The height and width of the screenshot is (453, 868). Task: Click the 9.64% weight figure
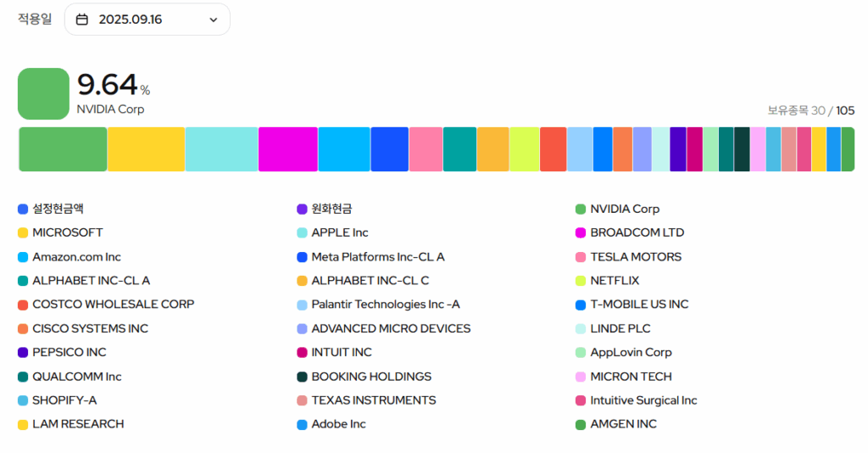point(114,85)
